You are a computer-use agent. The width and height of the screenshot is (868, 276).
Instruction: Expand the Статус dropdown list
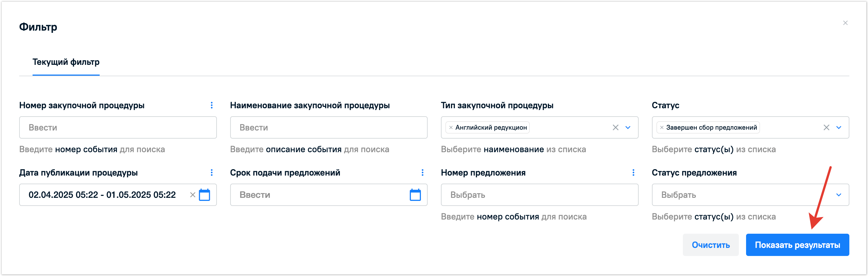click(839, 127)
